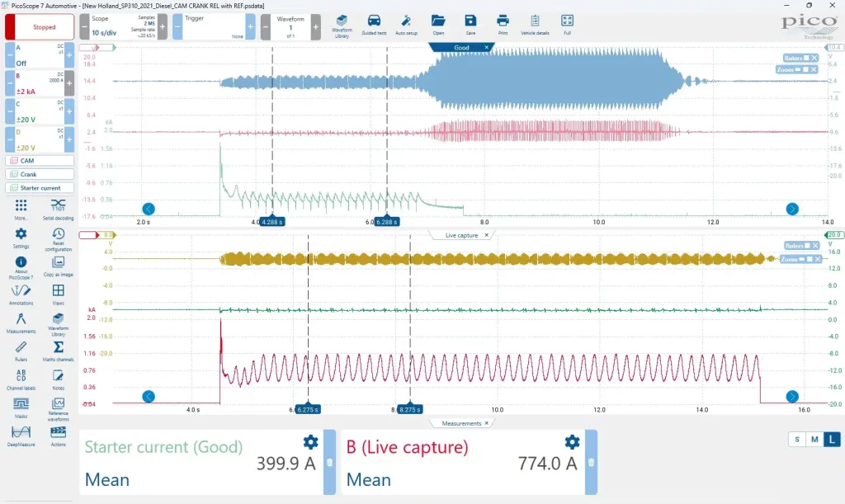Select the Live capture view tab
This screenshot has width=845, height=504.
462,235
